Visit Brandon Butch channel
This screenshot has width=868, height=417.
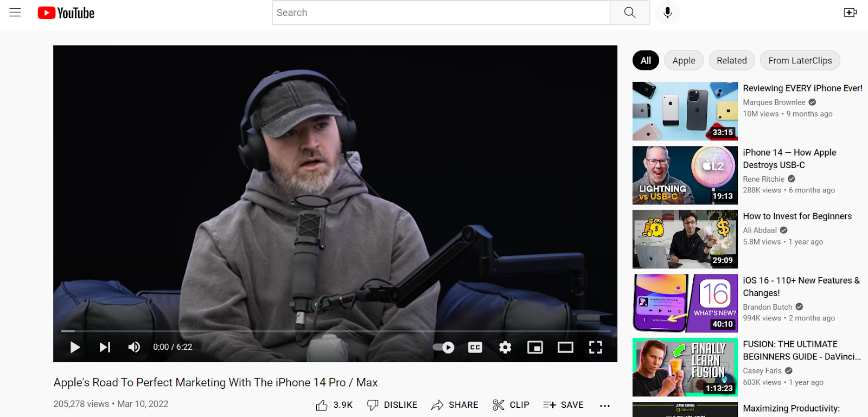coord(768,306)
